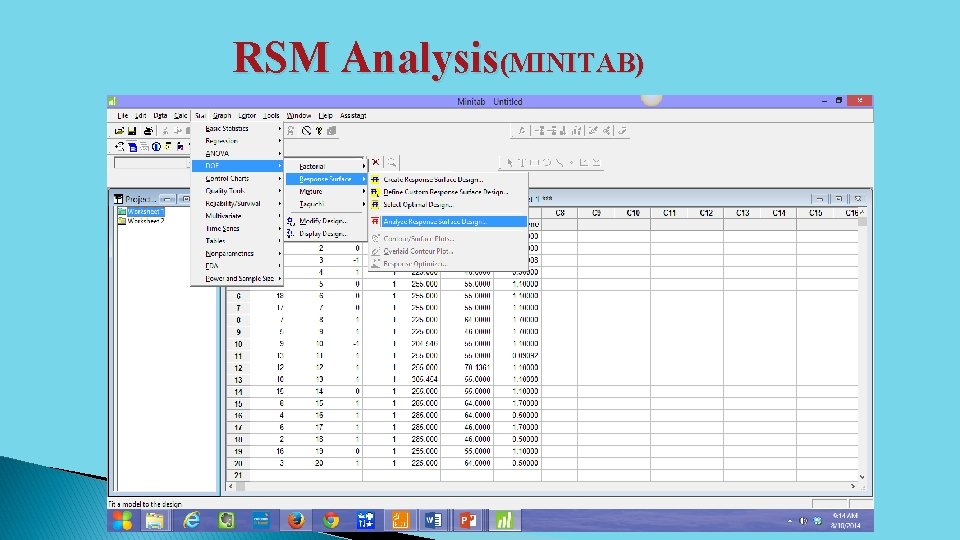Image resolution: width=960 pixels, height=540 pixels.
Task: Click column header C13
Action: tap(742, 213)
